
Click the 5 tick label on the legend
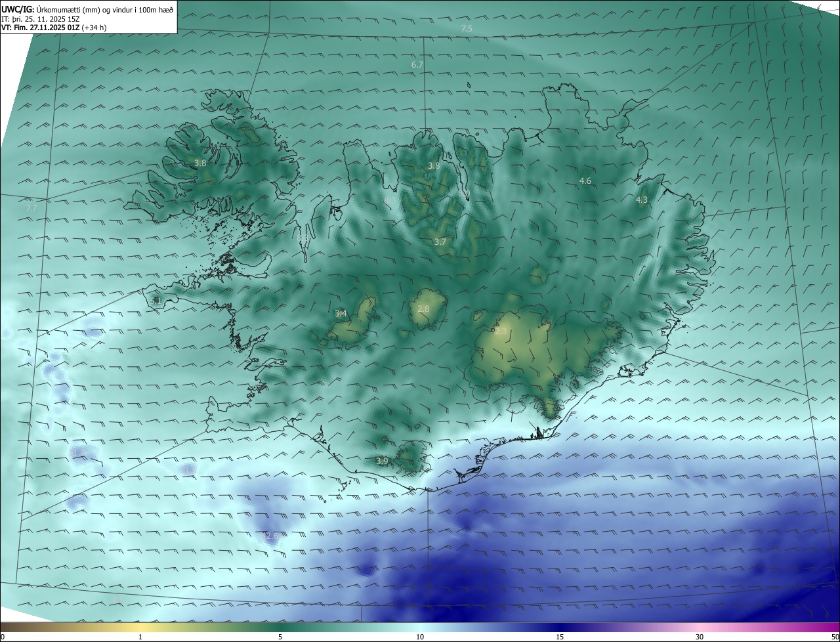pyautogui.click(x=280, y=637)
